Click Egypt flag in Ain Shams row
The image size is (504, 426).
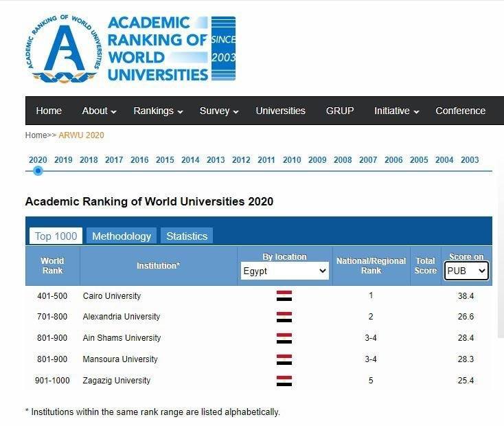coord(284,338)
